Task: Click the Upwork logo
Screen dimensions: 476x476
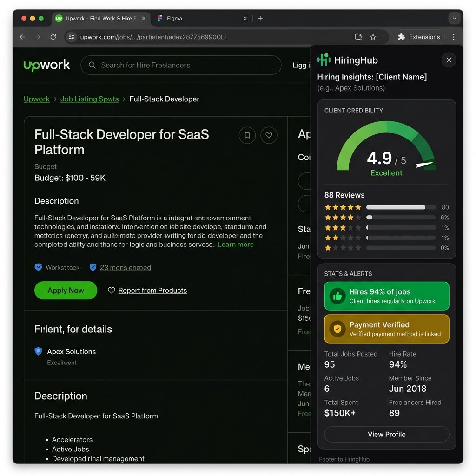Action: 46,65
